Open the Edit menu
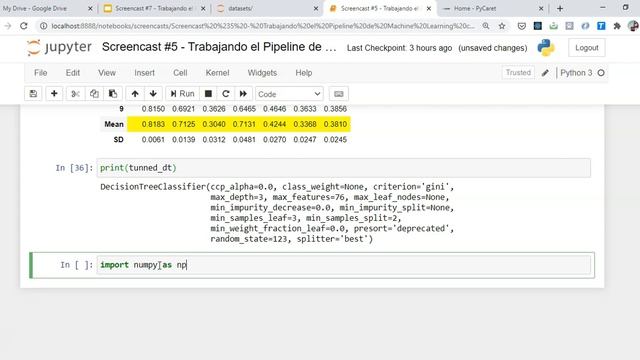 click(73, 73)
